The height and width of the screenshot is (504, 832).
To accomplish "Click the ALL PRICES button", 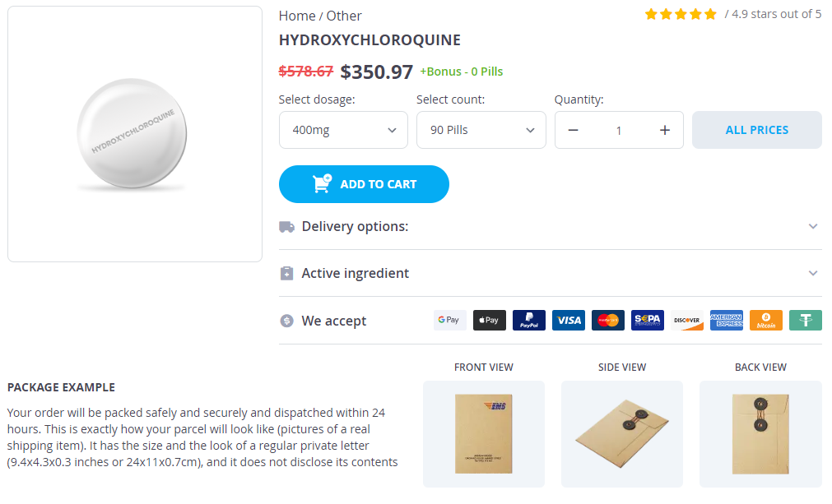I will [756, 130].
